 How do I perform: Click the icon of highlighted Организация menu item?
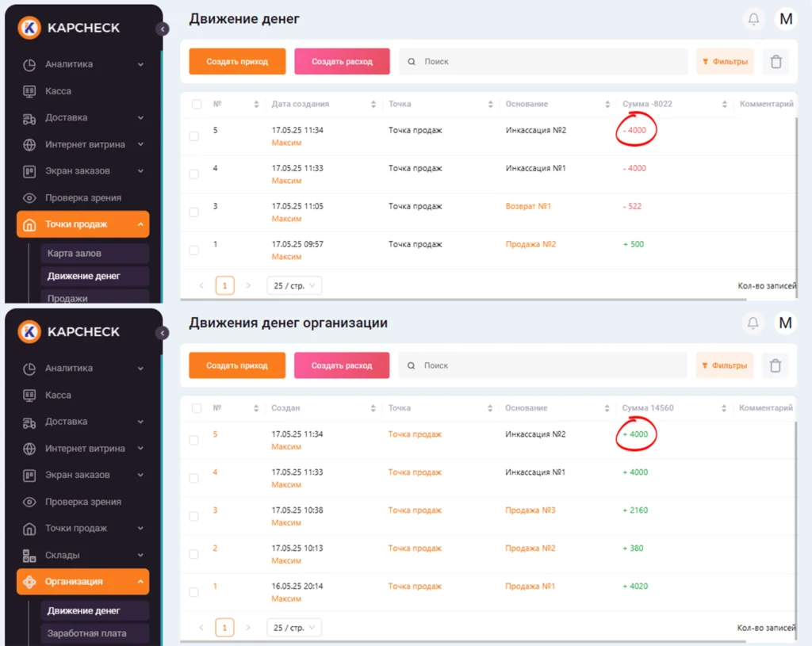click(29, 582)
